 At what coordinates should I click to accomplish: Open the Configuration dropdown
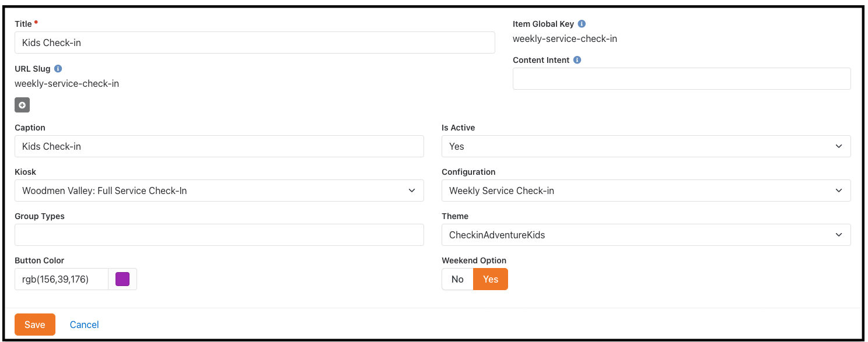(x=646, y=191)
